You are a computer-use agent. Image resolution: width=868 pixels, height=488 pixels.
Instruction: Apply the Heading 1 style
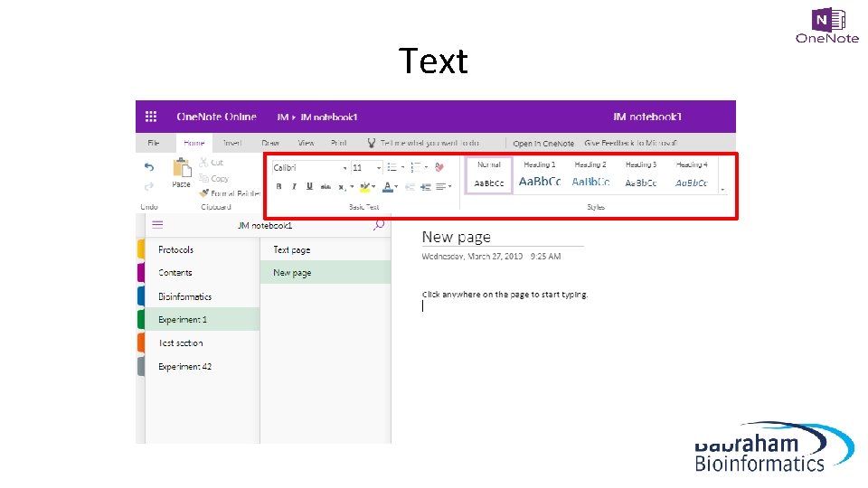(x=540, y=174)
